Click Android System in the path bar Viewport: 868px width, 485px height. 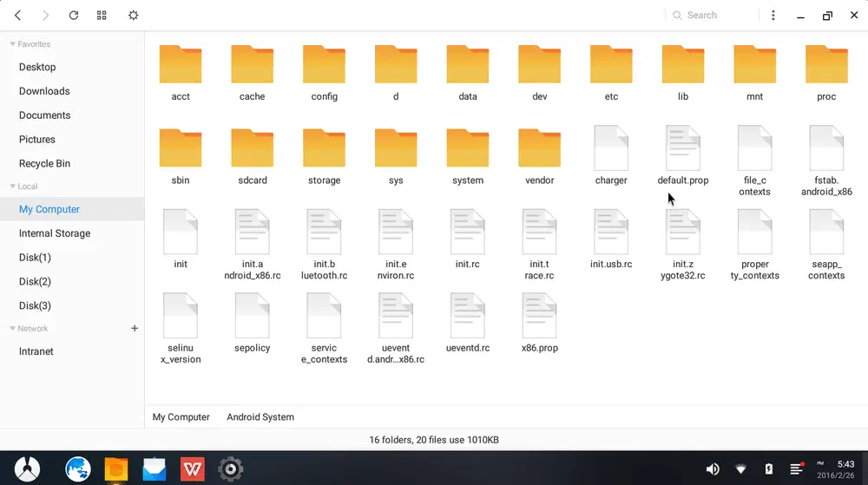pyautogui.click(x=260, y=417)
